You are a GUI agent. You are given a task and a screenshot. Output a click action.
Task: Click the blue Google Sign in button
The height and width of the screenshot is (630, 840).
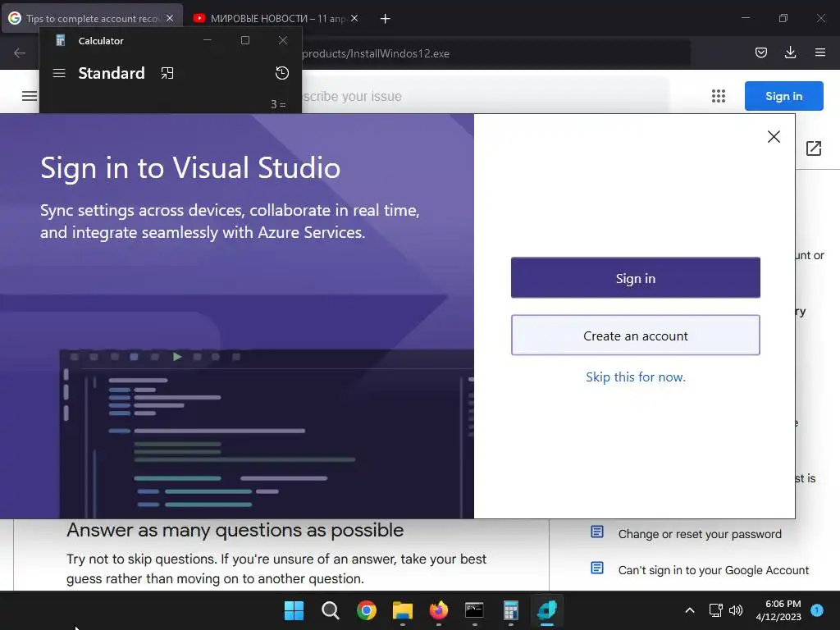point(783,96)
